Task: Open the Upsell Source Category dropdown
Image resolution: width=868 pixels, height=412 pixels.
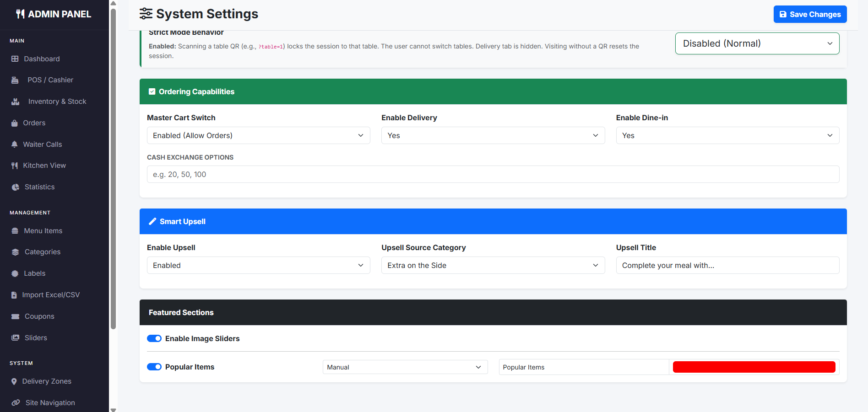Action: pyautogui.click(x=493, y=265)
